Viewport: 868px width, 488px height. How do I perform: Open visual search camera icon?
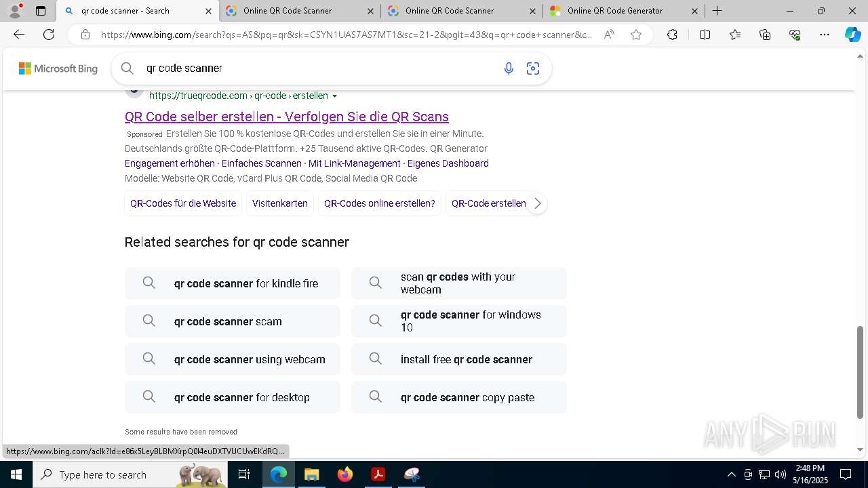coord(533,68)
